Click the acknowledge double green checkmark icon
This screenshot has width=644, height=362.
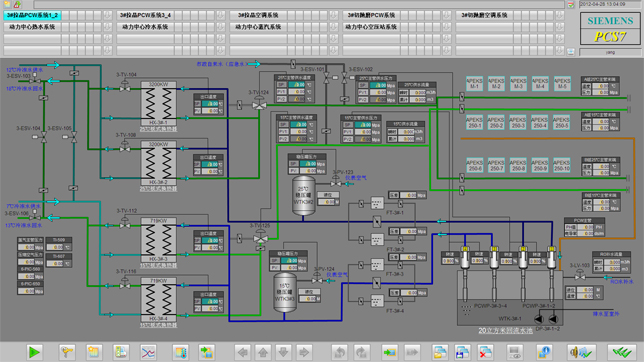click(622, 352)
